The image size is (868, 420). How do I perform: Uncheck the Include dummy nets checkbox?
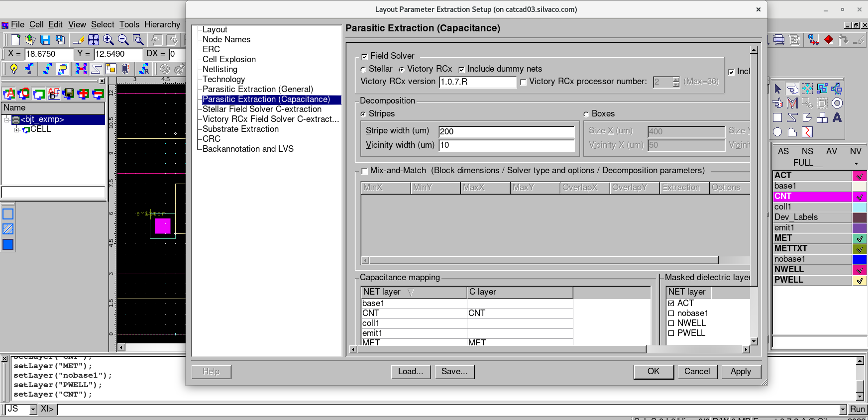[x=461, y=70]
